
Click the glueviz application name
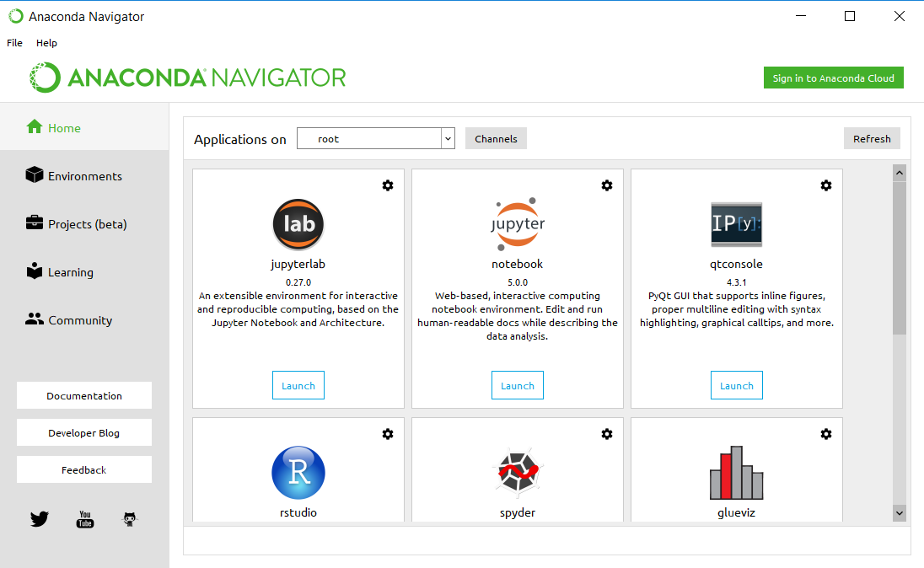click(737, 512)
